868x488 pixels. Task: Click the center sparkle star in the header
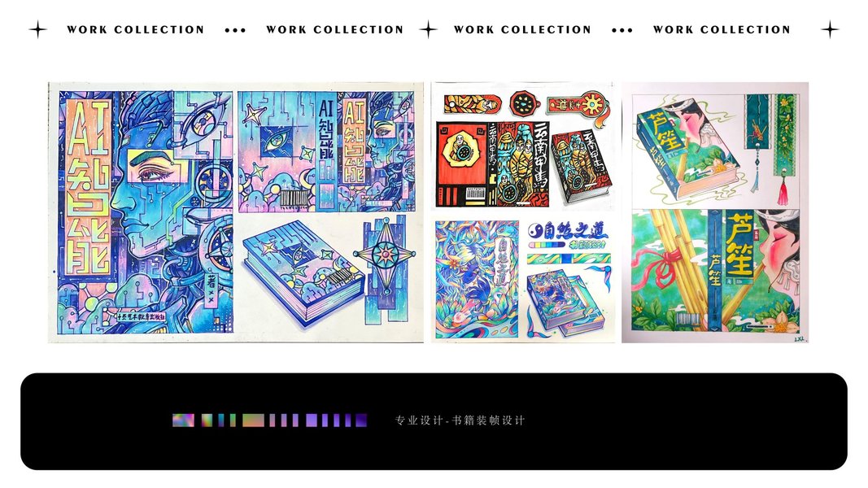click(428, 29)
